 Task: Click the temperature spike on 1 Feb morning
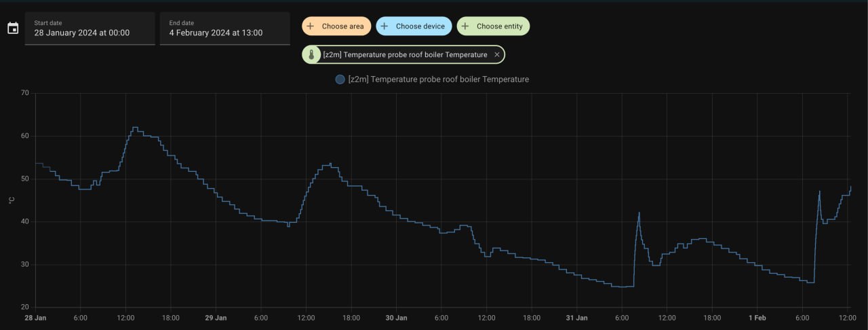819,192
